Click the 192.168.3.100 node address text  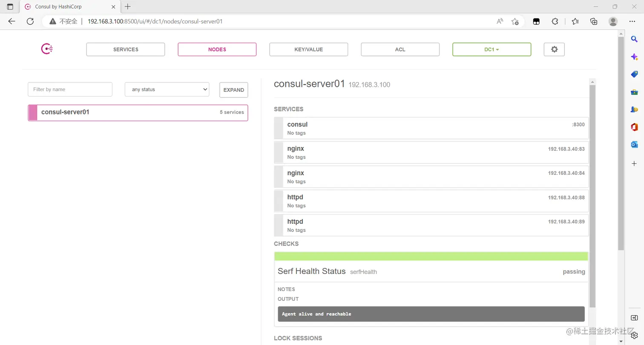click(369, 85)
